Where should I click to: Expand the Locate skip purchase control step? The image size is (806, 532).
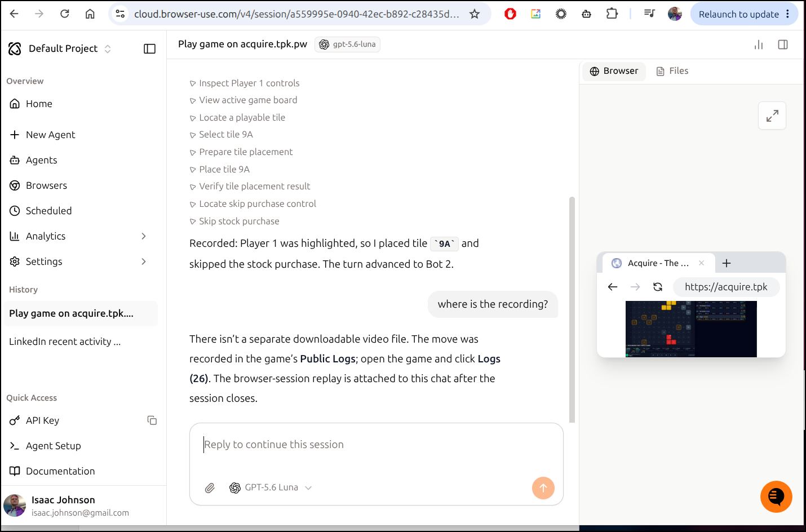pyautogui.click(x=253, y=204)
